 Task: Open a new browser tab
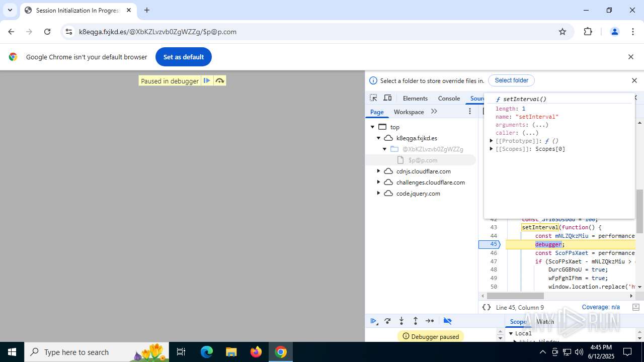pyautogui.click(x=147, y=10)
